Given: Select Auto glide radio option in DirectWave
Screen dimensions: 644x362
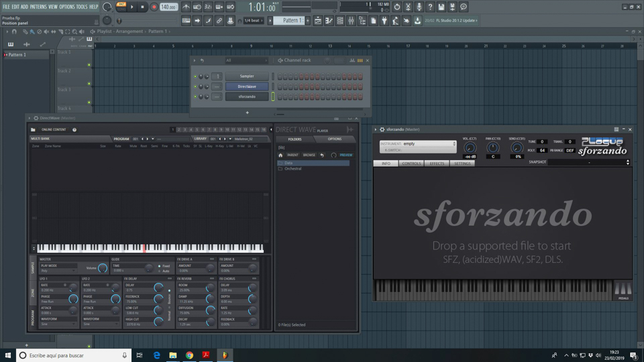Looking at the screenshot, I should pyautogui.click(x=160, y=271).
